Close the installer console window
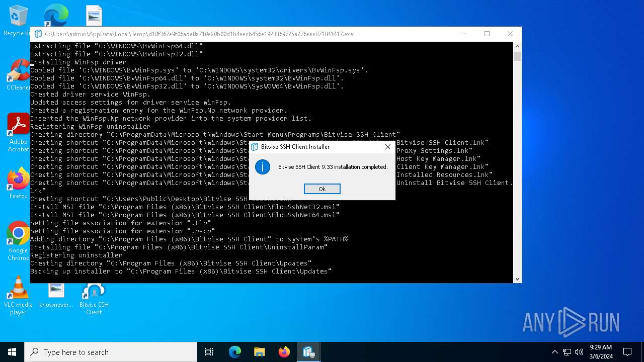The image size is (644, 362). [510, 34]
